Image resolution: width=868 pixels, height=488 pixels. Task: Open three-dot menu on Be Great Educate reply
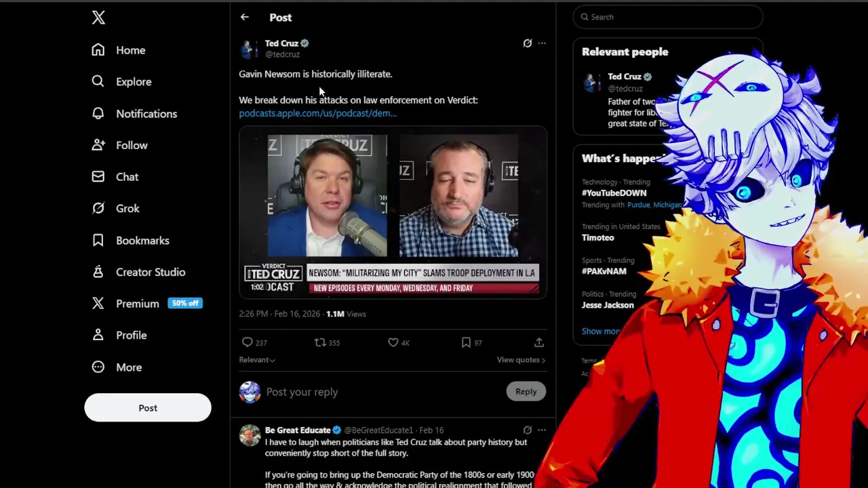tap(542, 430)
